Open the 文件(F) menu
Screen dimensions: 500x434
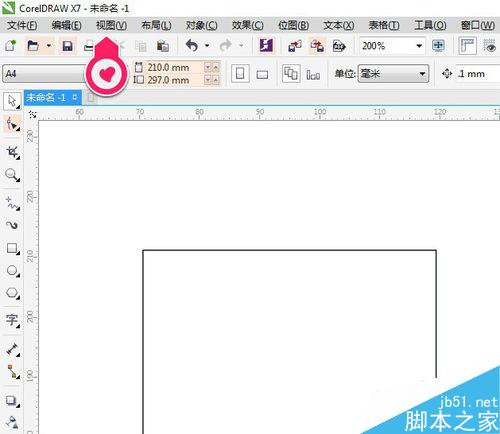point(22,25)
